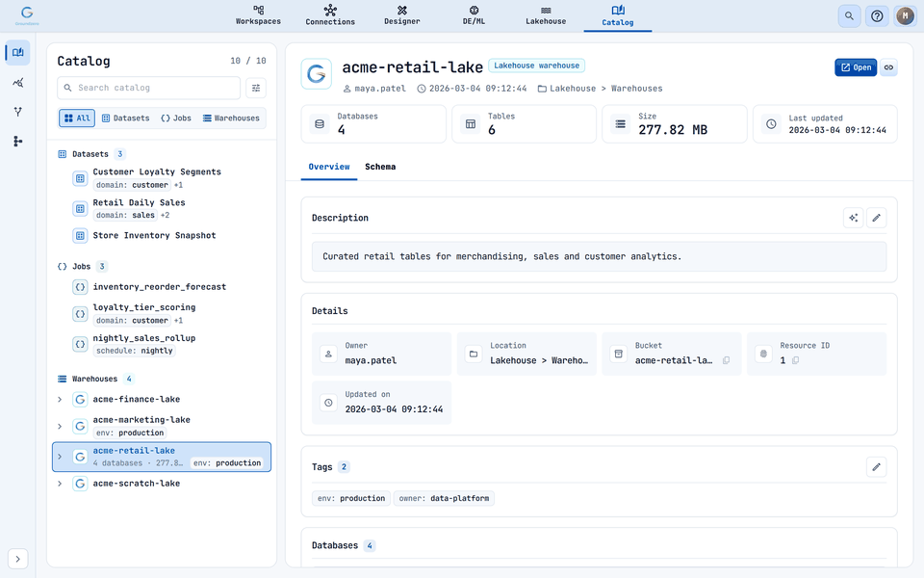The height and width of the screenshot is (578, 924).
Task: Generate description with AI sparkle icon
Action: pos(853,218)
